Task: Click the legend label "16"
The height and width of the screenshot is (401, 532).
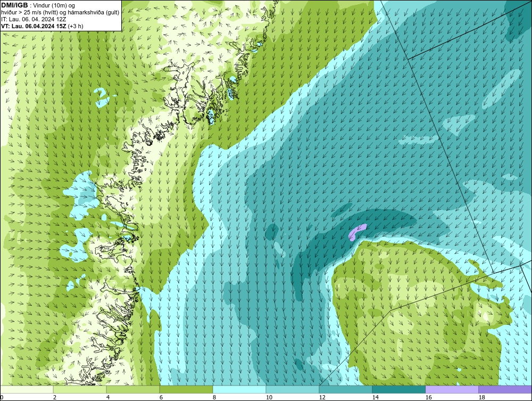Action: point(428,397)
